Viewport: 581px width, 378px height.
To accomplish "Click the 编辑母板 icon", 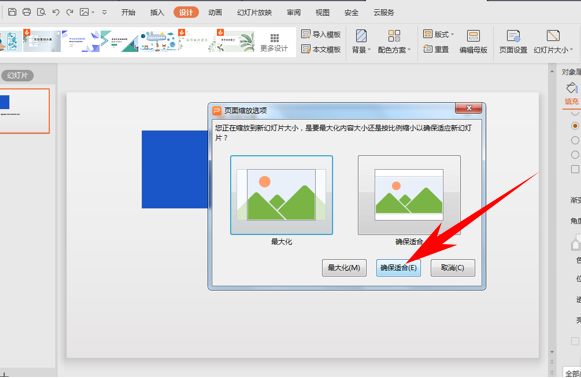I will [473, 36].
